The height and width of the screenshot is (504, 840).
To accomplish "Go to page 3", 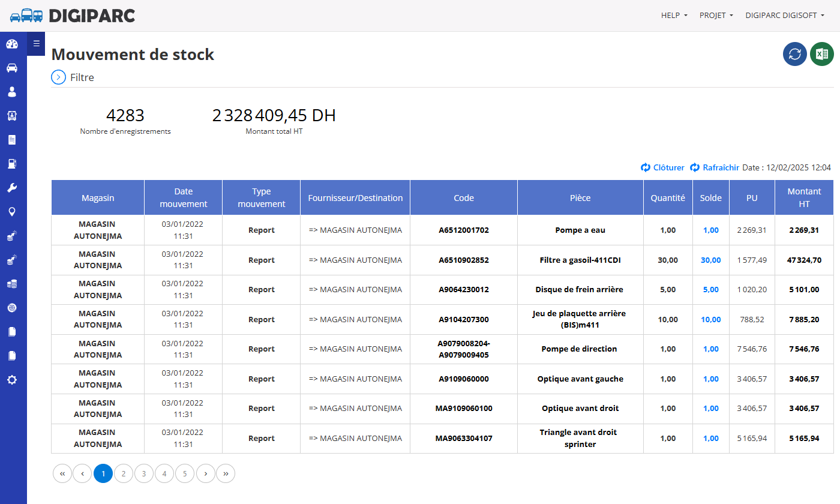I will (144, 473).
